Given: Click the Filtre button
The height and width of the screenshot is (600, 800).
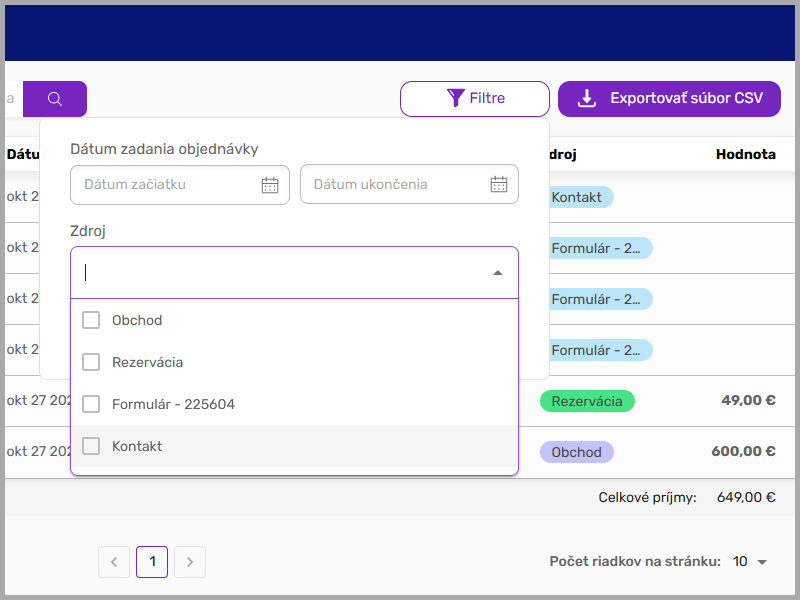Looking at the screenshot, I should tap(474, 98).
